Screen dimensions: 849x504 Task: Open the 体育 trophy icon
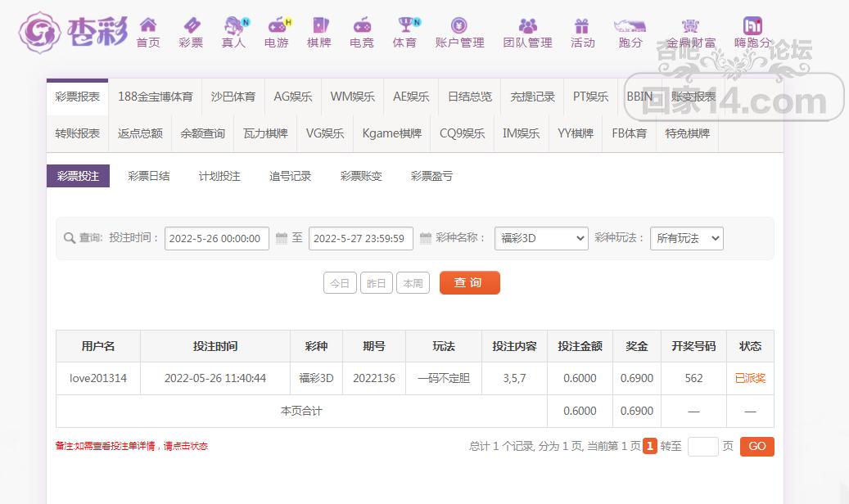click(404, 25)
